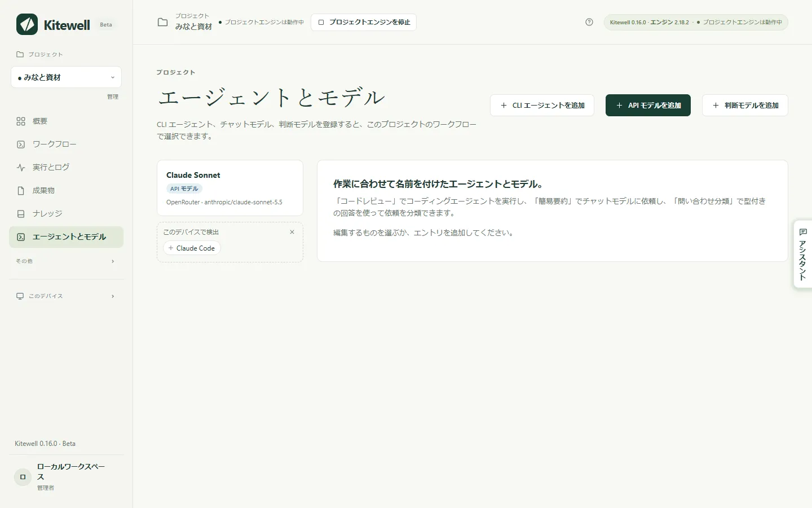Image resolution: width=812 pixels, height=508 pixels.
Task: Click the プロジェクト folder icon in sidebar
Action: [20, 54]
